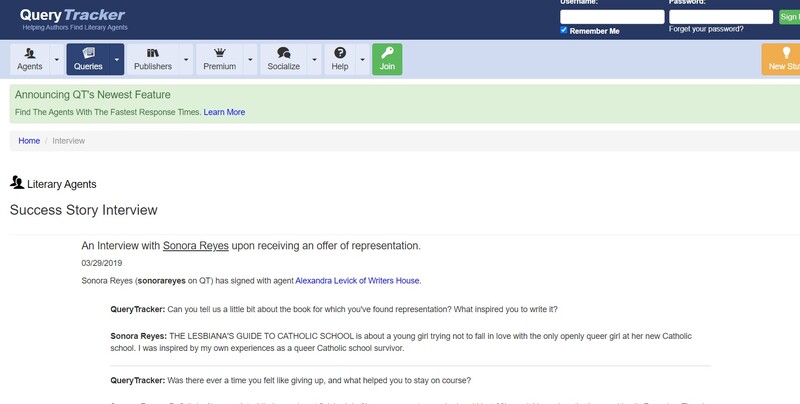The width and height of the screenshot is (800, 404).
Task: Click the Queries toolbar button
Action: pos(88,59)
